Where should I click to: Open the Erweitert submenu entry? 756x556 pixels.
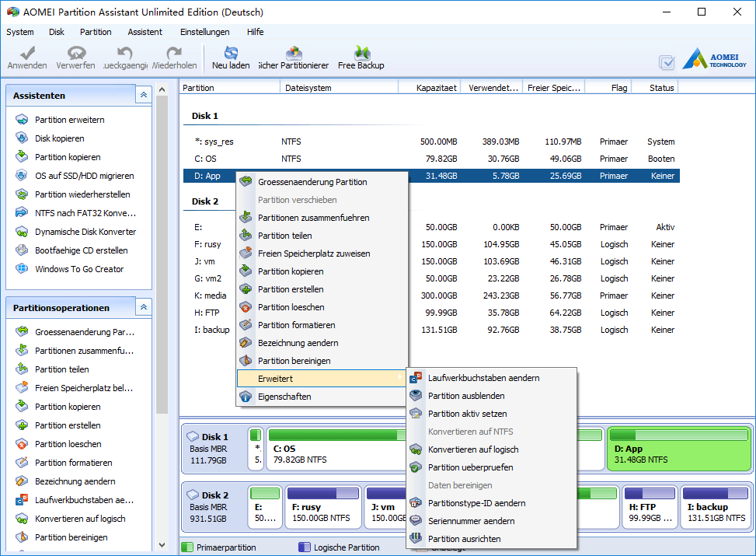(x=322, y=379)
